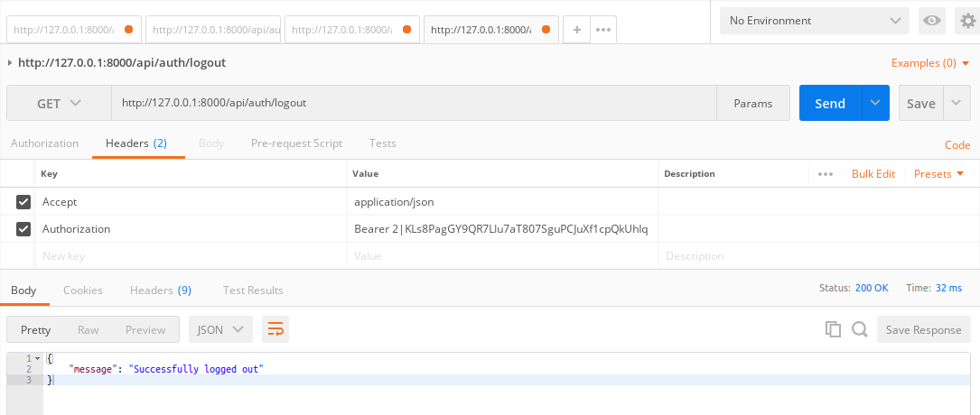
Task: Click the request URL input field
Action: [x=414, y=103]
